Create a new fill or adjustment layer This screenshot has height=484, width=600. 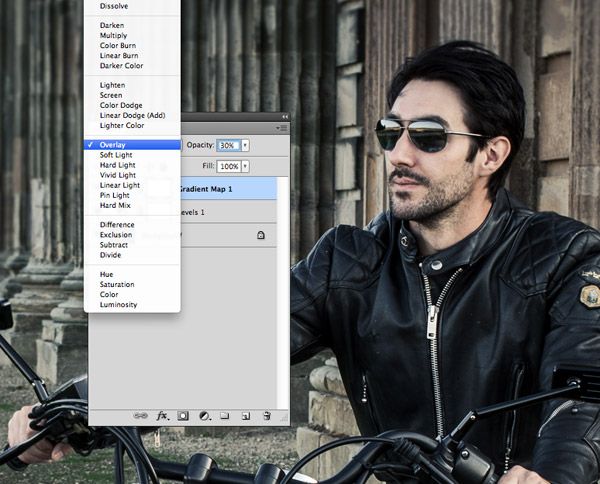tap(204, 415)
